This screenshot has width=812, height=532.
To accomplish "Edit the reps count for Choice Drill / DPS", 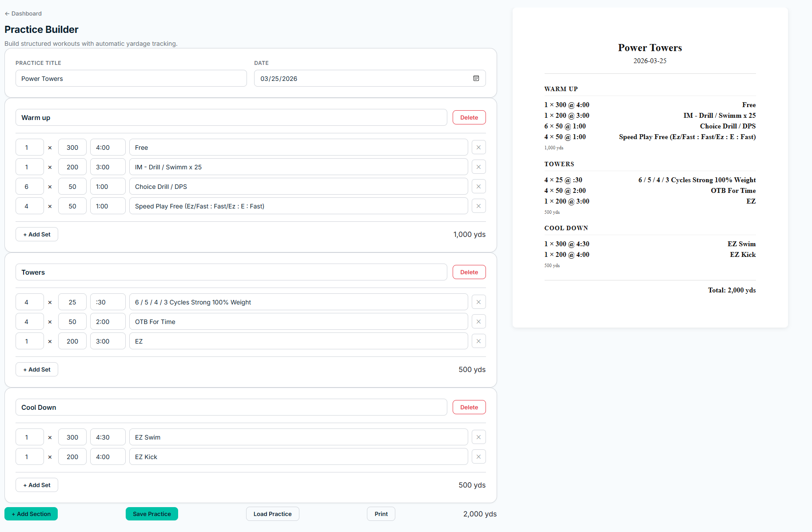I will click(29, 186).
